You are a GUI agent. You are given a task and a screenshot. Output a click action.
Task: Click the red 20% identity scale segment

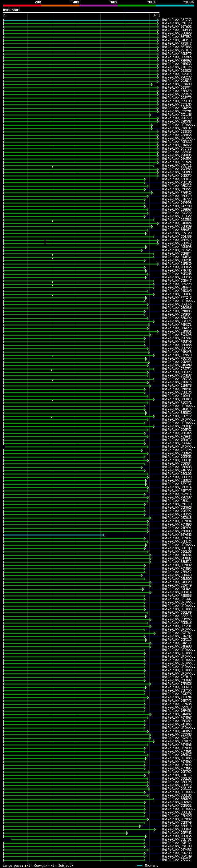[x=22, y=6]
